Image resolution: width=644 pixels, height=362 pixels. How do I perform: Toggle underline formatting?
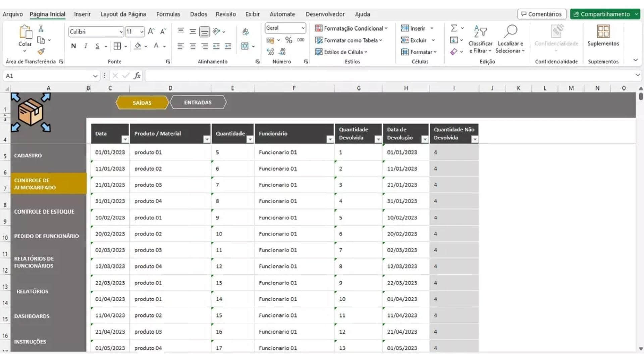click(x=97, y=46)
